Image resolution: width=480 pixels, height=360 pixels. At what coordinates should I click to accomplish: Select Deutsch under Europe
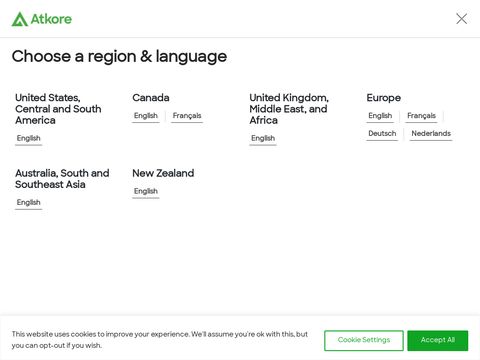[382, 133]
